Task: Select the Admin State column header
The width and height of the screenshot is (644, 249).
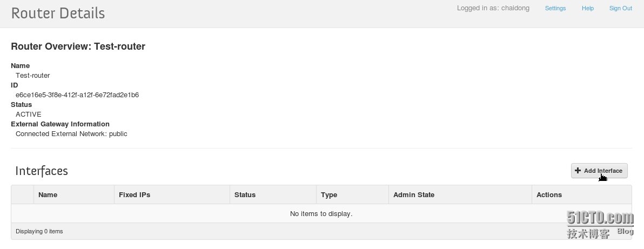Action: (460, 195)
